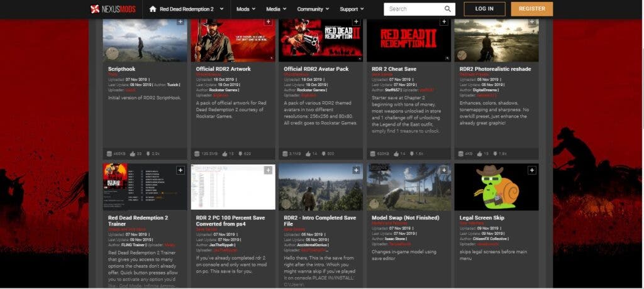
Task: Go to the Nexus Mods logo
Action: coord(113,9)
